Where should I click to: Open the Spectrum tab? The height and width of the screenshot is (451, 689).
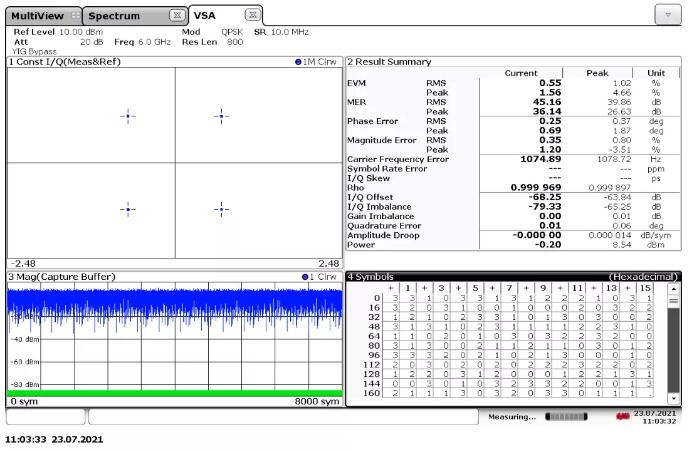[x=135, y=16]
